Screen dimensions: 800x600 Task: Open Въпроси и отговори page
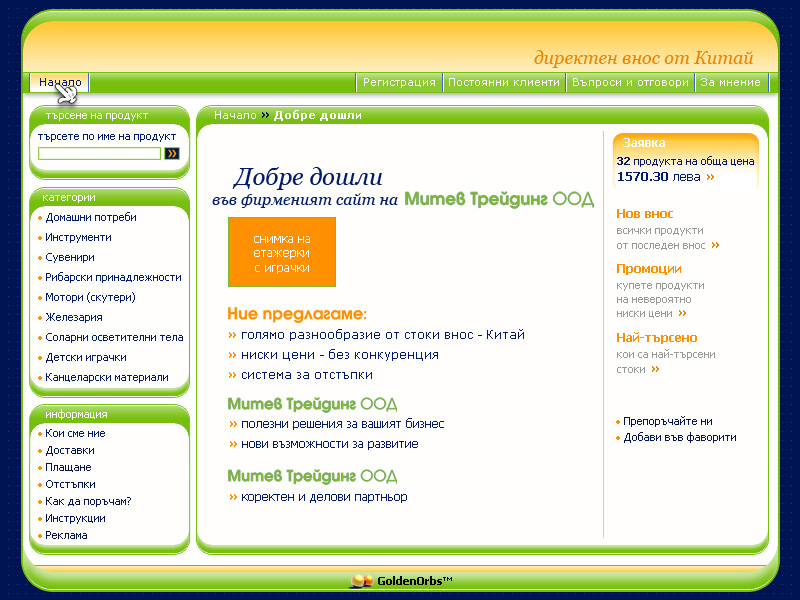point(629,82)
